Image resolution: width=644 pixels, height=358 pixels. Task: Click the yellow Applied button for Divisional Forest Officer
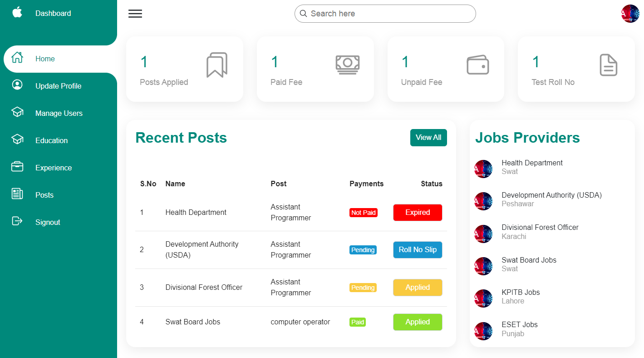click(x=418, y=288)
